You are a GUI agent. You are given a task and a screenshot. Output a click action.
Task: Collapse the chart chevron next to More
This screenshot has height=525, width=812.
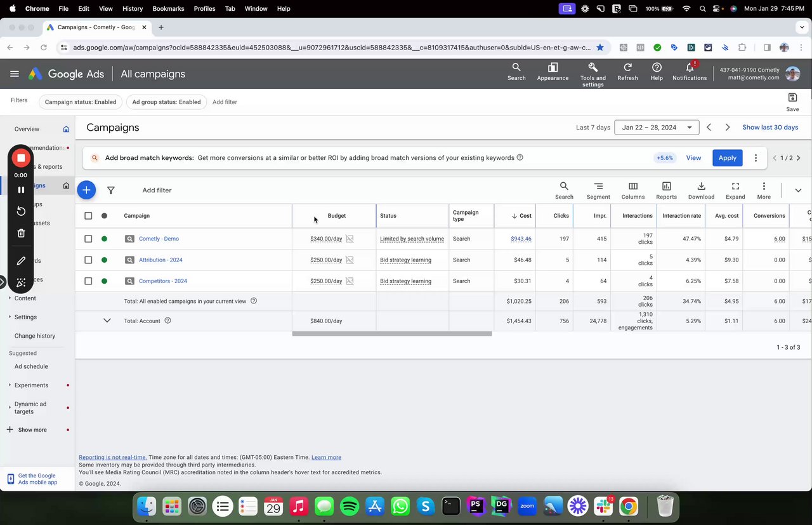[x=798, y=190]
